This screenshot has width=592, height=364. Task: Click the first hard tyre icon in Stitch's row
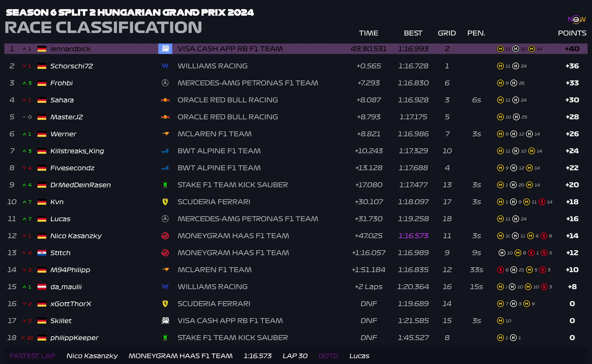tap(502, 253)
